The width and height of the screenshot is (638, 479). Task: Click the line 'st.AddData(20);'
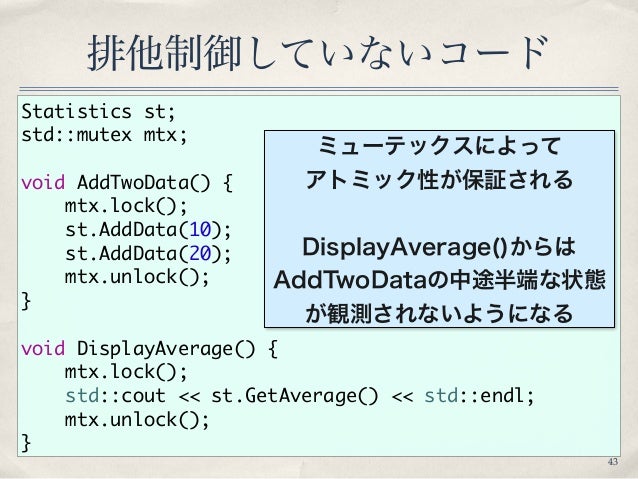(x=148, y=254)
